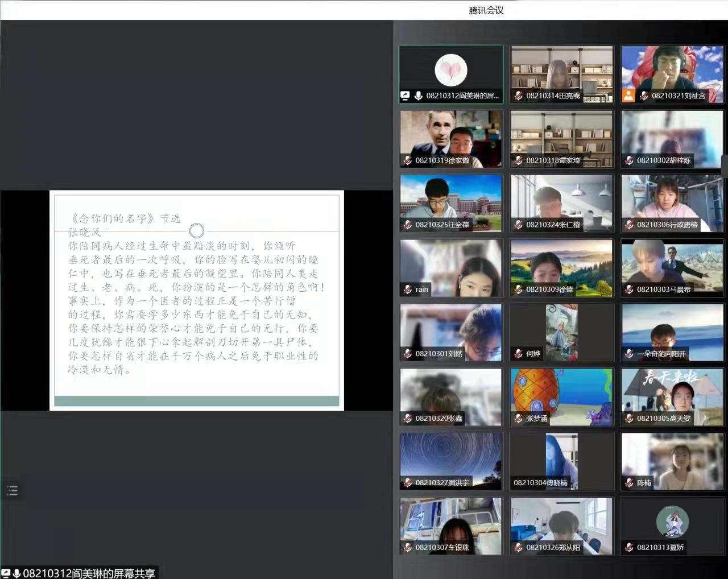
Task: Click the muted mic icon on 夏娇's tile
Action: click(629, 547)
